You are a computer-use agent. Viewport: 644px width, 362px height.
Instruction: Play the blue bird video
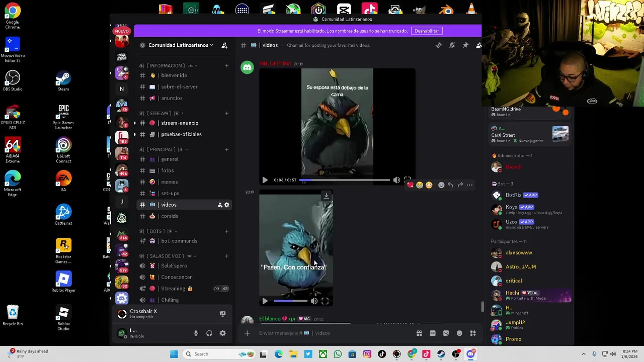(x=265, y=301)
